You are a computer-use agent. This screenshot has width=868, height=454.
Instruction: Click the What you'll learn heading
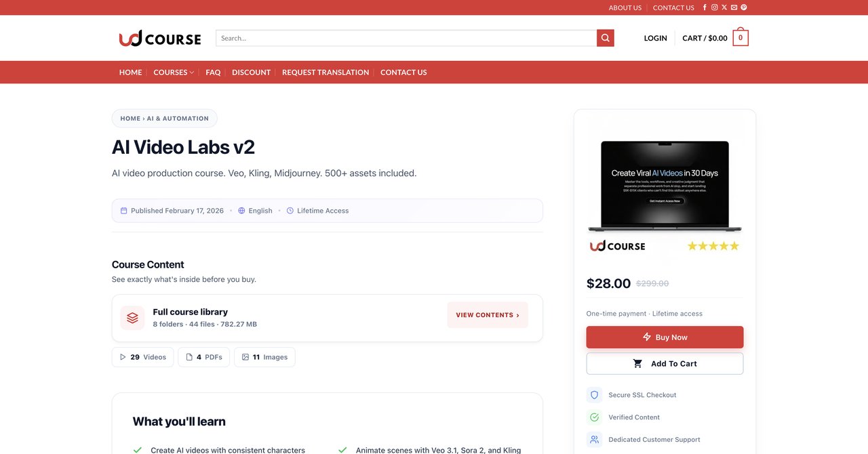pos(179,421)
